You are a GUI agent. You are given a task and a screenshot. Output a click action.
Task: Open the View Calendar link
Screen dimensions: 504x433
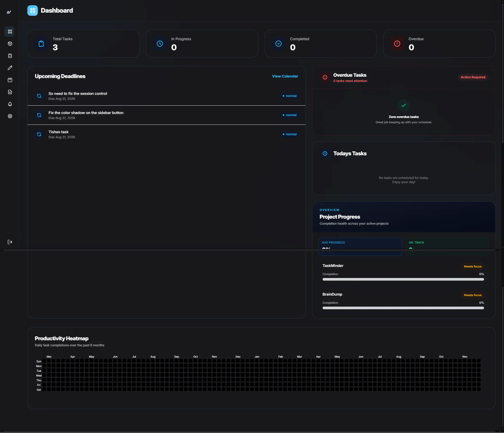(285, 76)
